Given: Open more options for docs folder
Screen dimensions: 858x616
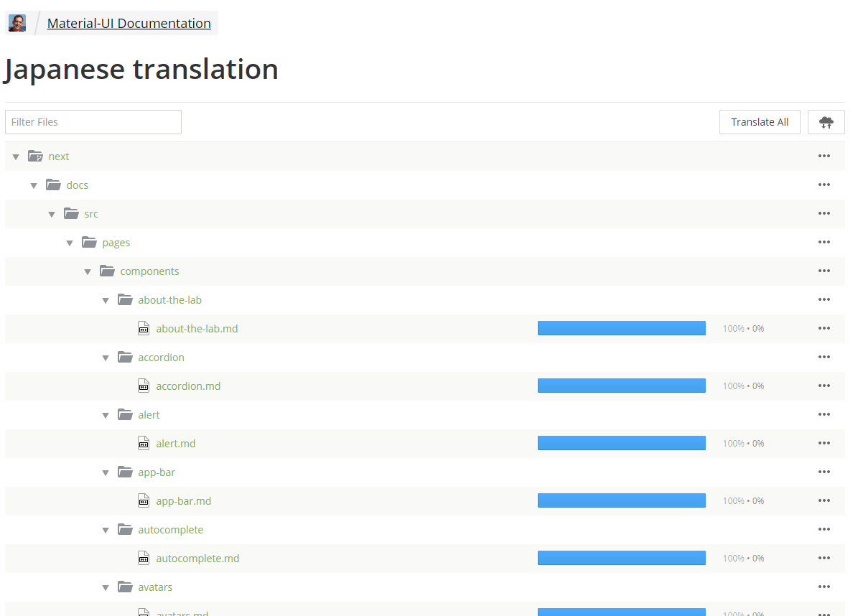Looking at the screenshot, I should point(824,185).
